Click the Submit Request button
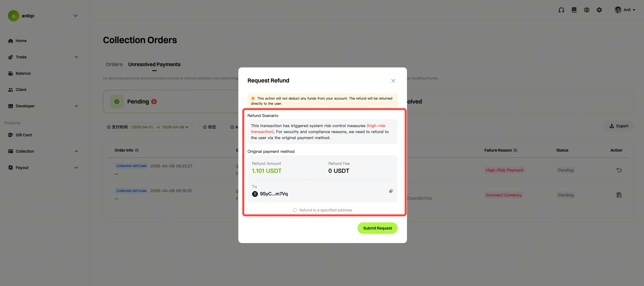The height and width of the screenshot is (286, 644). point(377,228)
